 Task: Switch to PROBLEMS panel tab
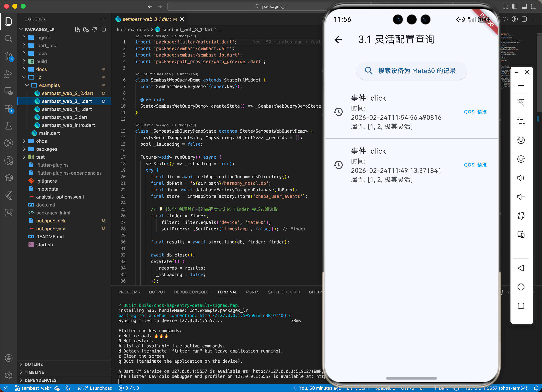(x=129, y=292)
